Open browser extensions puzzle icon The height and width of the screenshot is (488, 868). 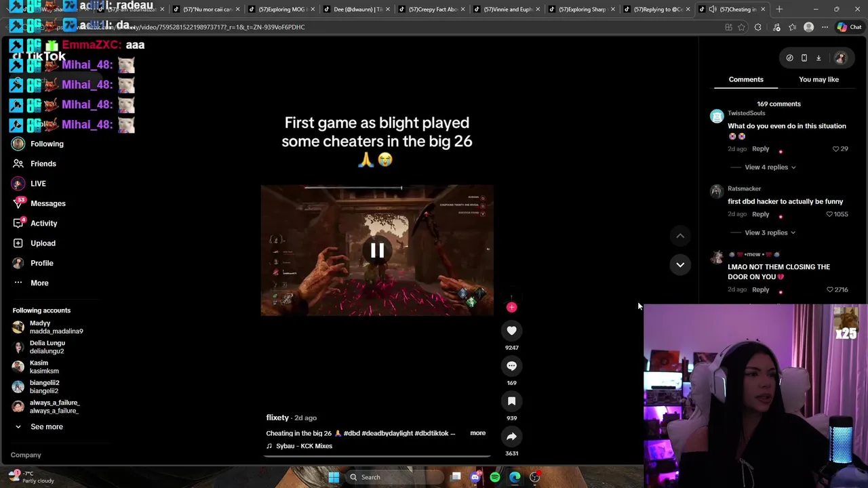click(757, 27)
